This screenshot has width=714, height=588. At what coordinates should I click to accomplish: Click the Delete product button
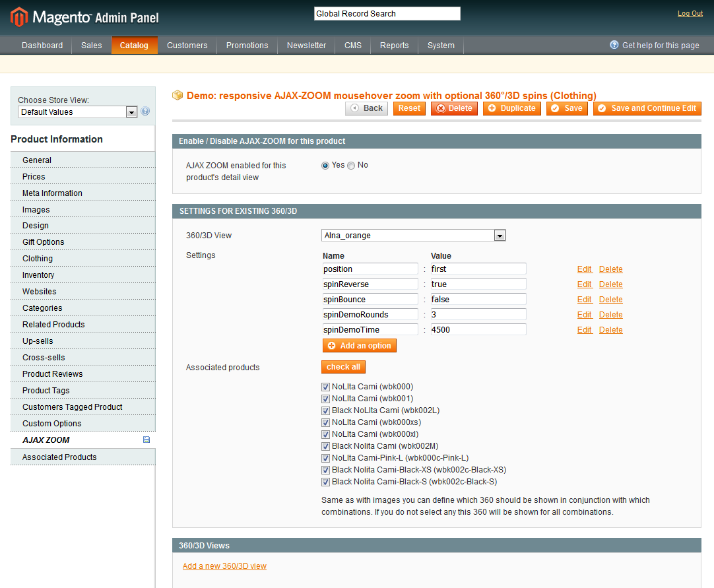(x=454, y=108)
